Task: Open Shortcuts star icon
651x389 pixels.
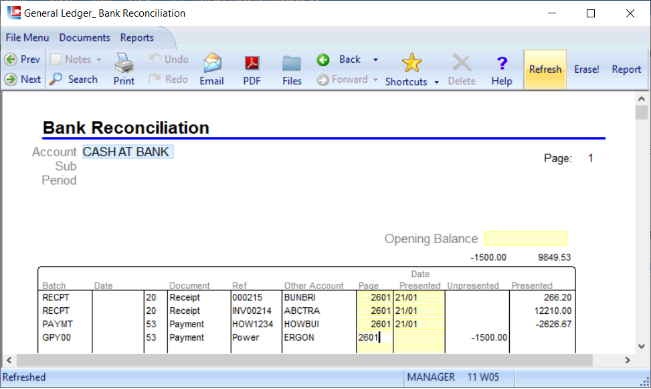Action: click(x=407, y=69)
